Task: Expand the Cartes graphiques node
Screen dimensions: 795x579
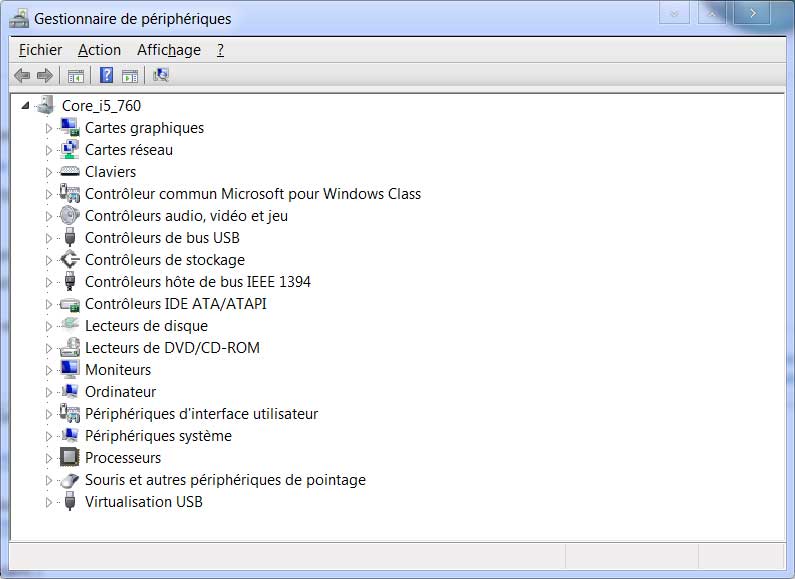Action: pyautogui.click(x=49, y=128)
